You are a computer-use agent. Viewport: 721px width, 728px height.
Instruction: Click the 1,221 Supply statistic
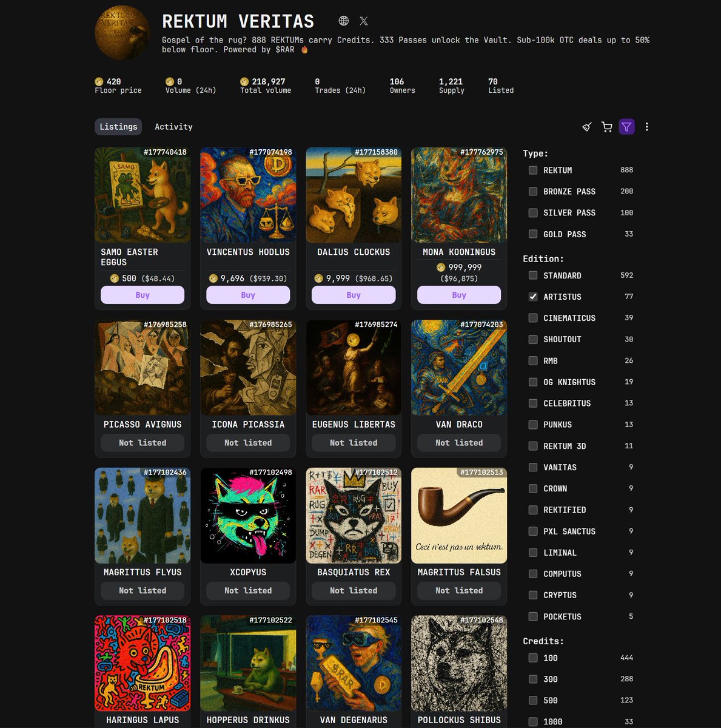tap(452, 86)
